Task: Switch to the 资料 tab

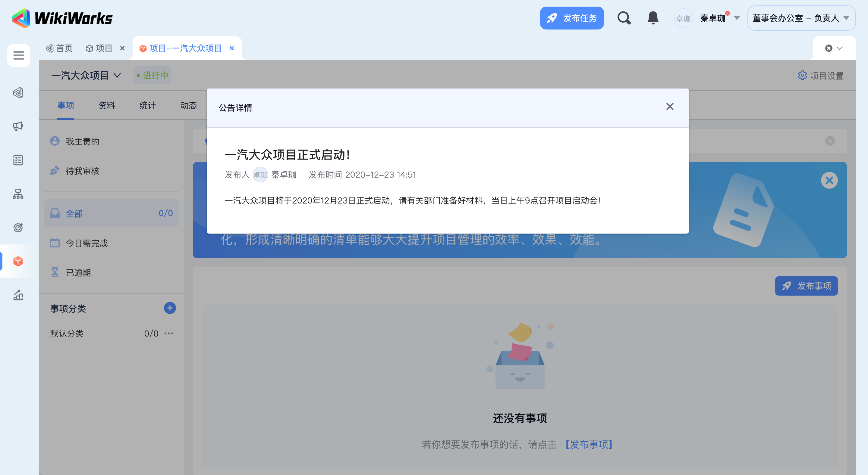Action: point(106,105)
